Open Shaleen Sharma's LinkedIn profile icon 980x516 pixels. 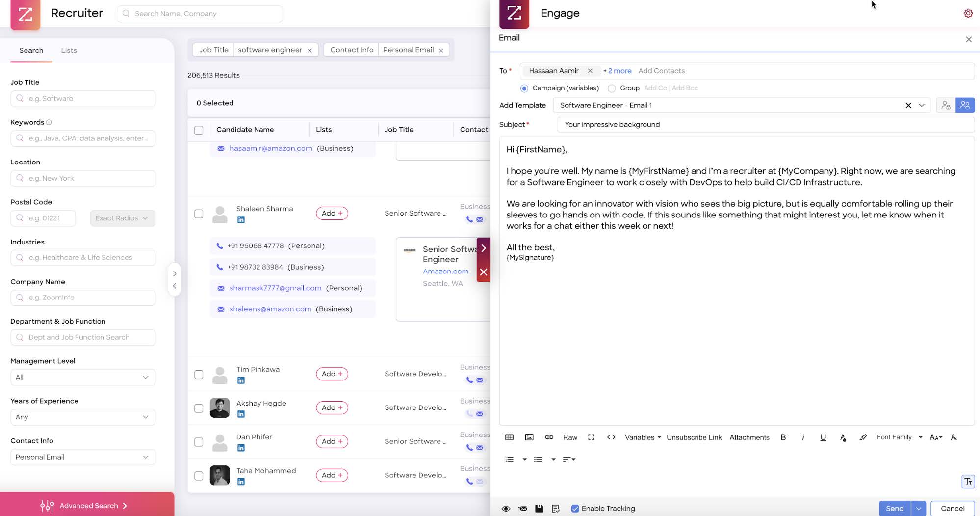click(241, 220)
